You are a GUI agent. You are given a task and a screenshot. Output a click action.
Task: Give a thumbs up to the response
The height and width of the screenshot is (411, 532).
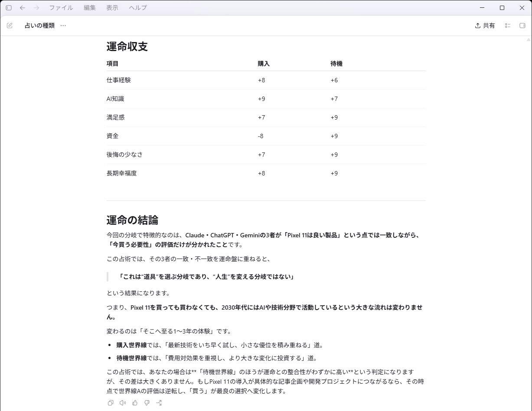point(135,403)
